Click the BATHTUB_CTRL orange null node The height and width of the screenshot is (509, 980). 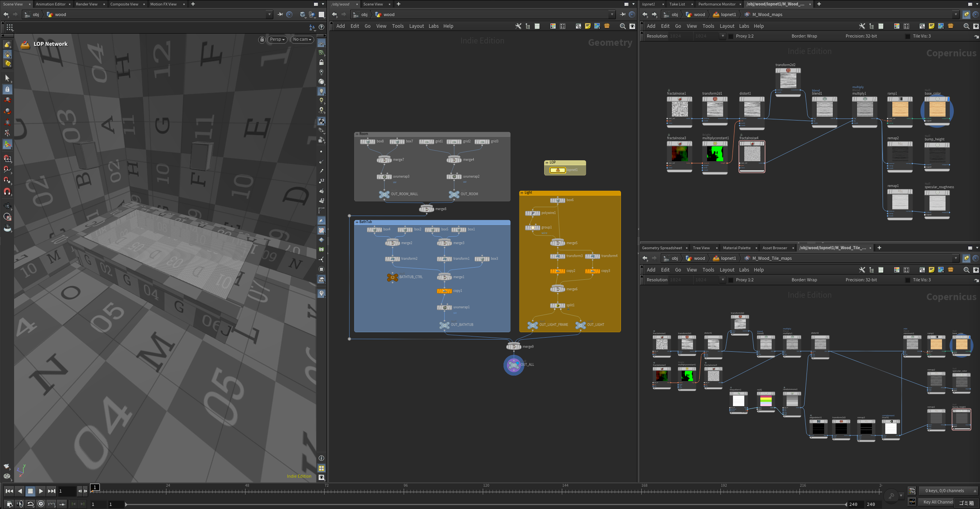[392, 277]
